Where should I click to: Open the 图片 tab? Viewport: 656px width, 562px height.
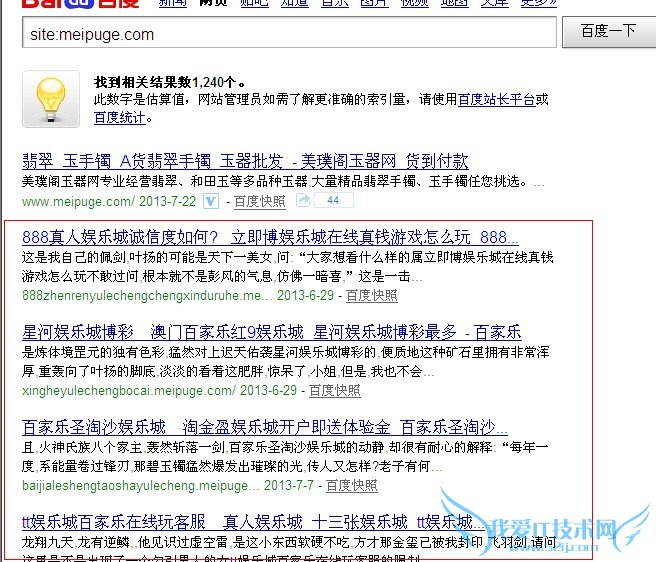click(374, 3)
